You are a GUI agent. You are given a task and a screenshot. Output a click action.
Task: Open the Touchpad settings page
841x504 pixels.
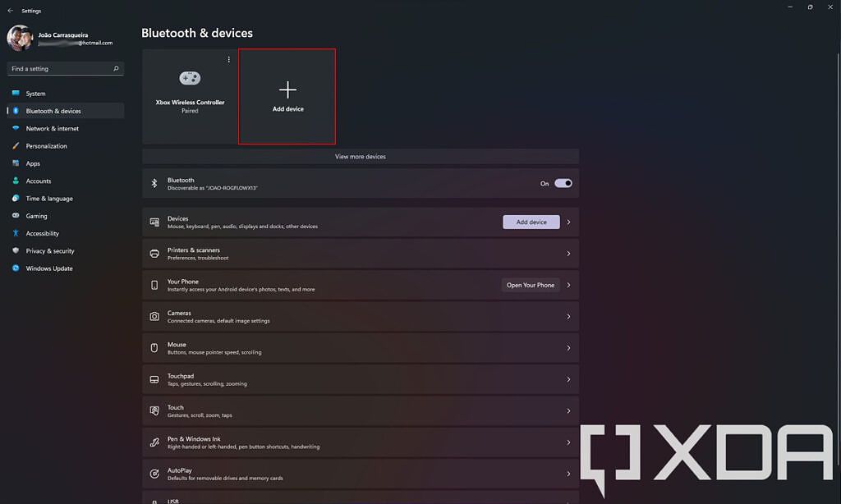tap(360, 379)
